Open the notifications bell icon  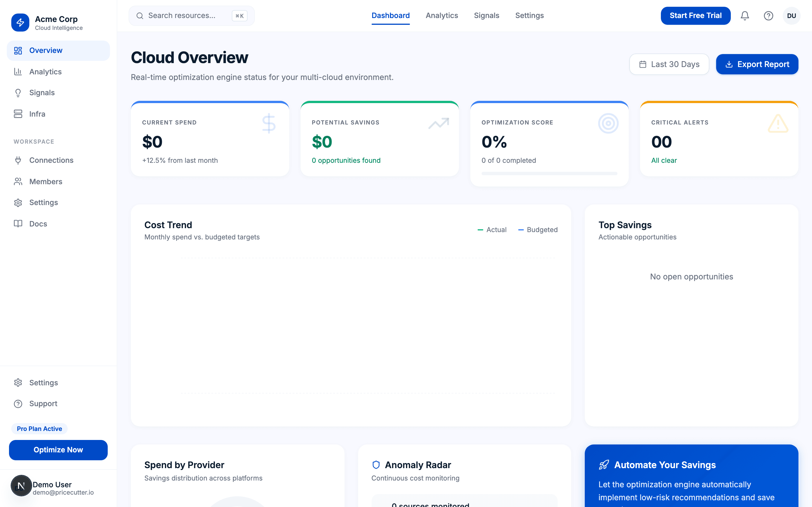click(x=745, y=15)
